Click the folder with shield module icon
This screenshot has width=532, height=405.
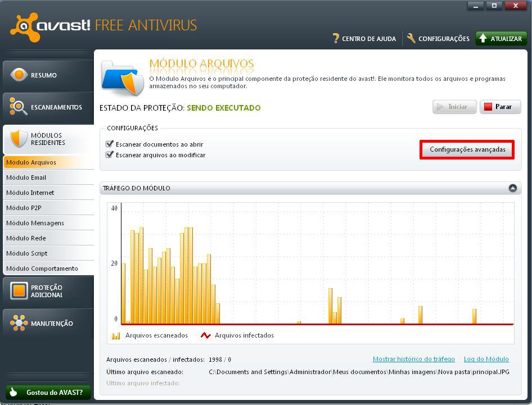(x=123, y=78)
